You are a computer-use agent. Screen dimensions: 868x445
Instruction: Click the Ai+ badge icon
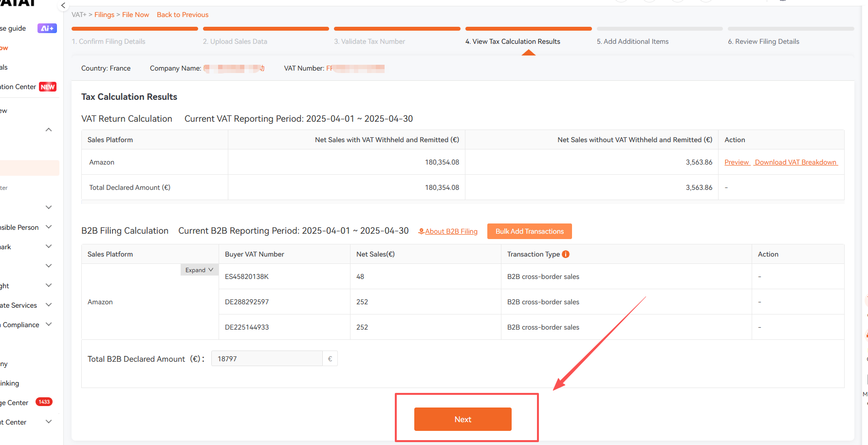(x=47, y=28)
